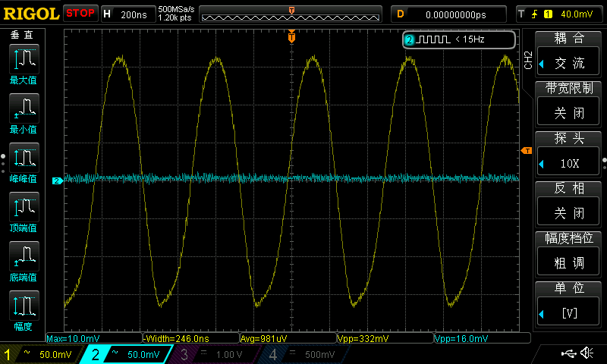This screenshot has height=364, width=607.
Task: Click the CH2 frequency counter badge
Action: [459, 39]
